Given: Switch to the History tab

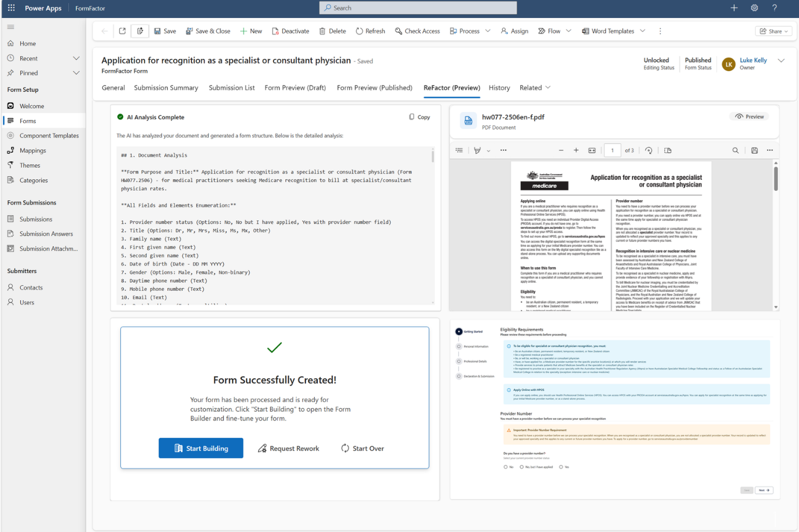Looking at the screenshot, I should tap(499, 88).
